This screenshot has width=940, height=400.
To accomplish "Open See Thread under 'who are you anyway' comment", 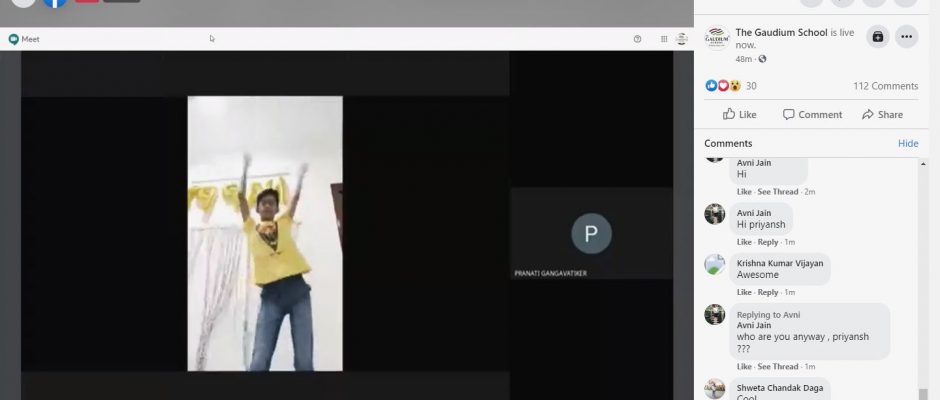I will tap(778, 366).
